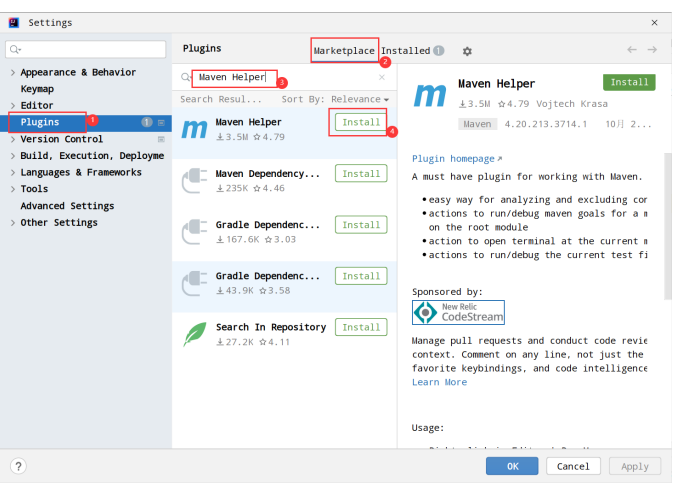The image size is (690, 488).
Task: Click the Maven Helper plugin logo in list
Action: [x=194, y=129]
